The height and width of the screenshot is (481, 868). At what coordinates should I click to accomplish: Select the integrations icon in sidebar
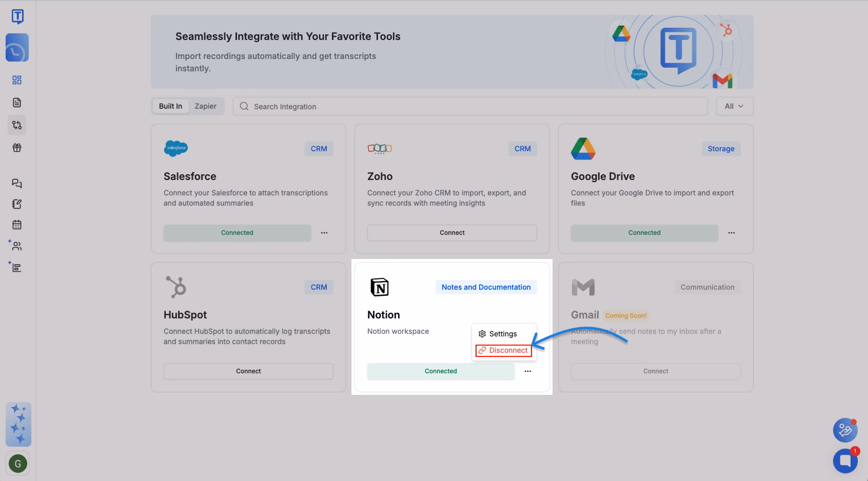click(x=17, y=125)
